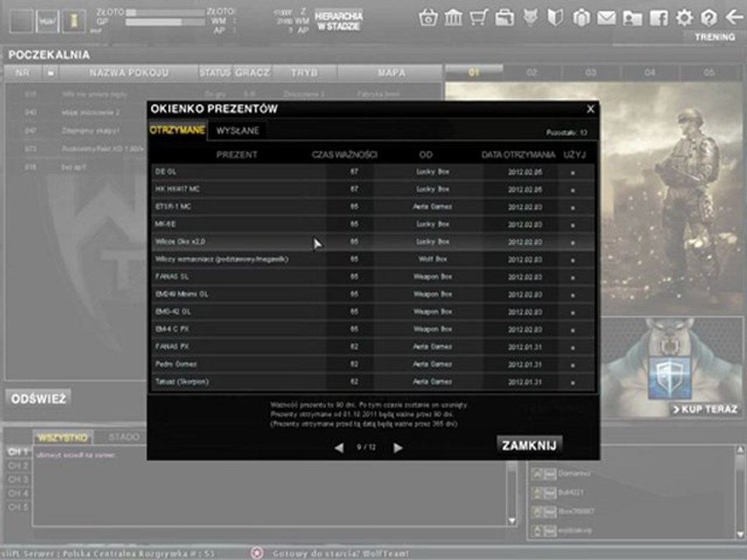Click the round icon in the bottom status bar
747x560 pixels.
coord(257,553)
